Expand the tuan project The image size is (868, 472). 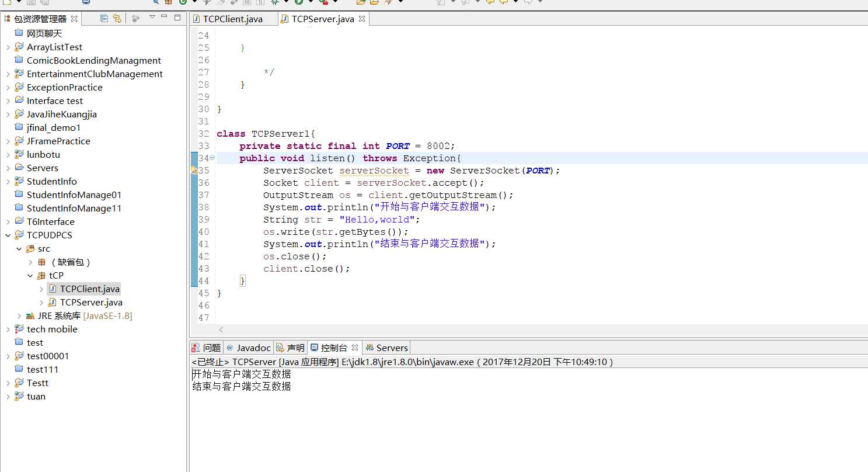pyautogui.click(x=8, y=397)
